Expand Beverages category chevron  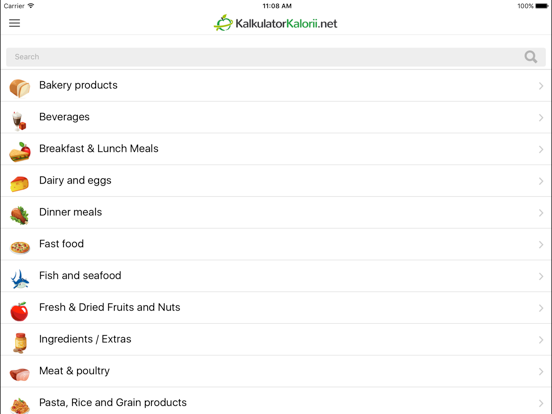click(x=541, y=118)
